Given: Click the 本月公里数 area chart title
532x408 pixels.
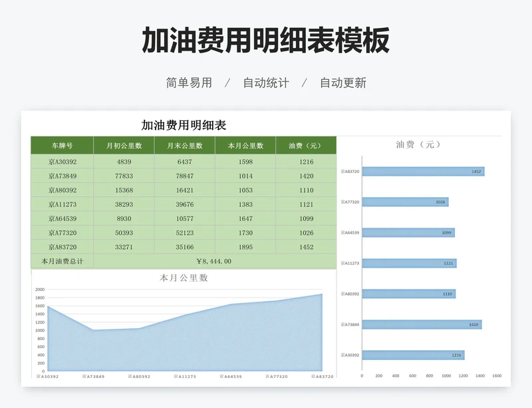Looking at the screenshot, I should point(184,278).
